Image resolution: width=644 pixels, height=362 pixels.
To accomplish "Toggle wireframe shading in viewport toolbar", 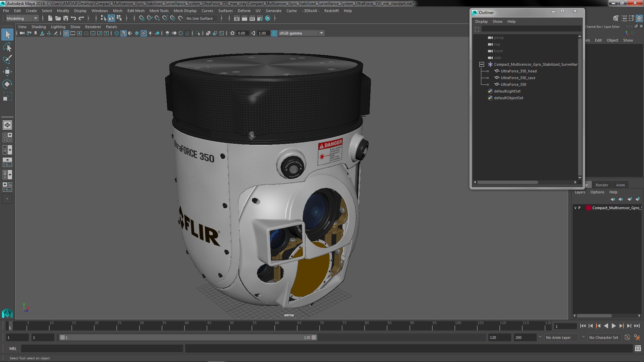I will tap(117, 33).
